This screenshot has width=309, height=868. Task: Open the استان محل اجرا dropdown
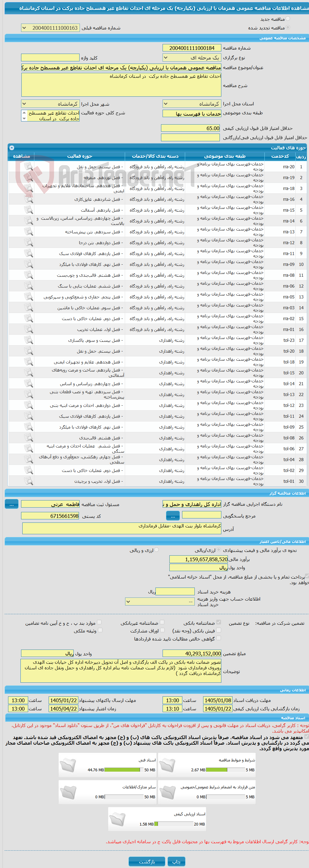point(192,104)
